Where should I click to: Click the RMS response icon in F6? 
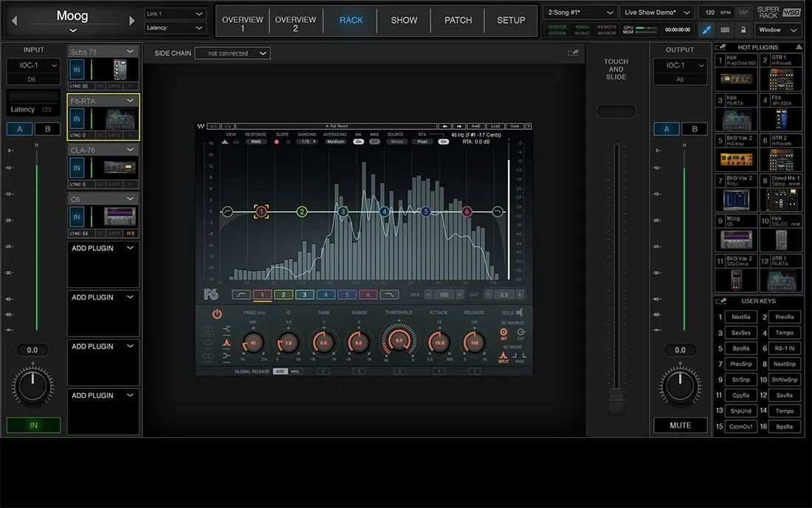(256, 140)
